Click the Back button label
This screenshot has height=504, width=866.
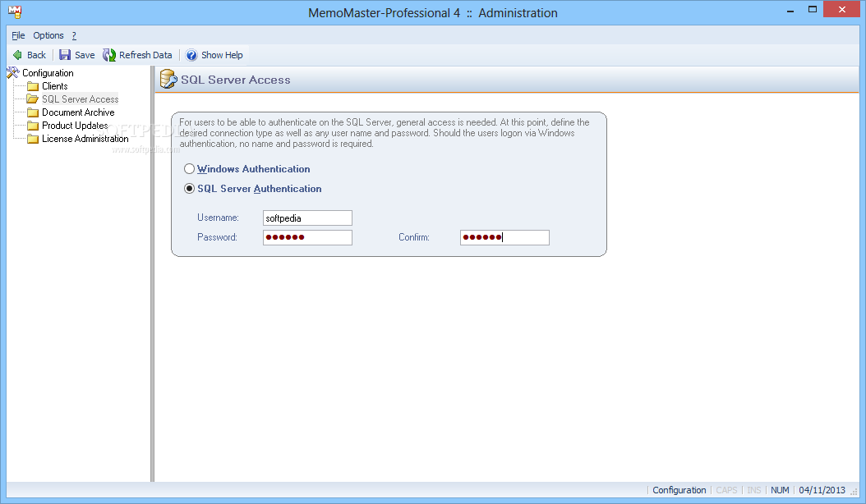[36, 55]
